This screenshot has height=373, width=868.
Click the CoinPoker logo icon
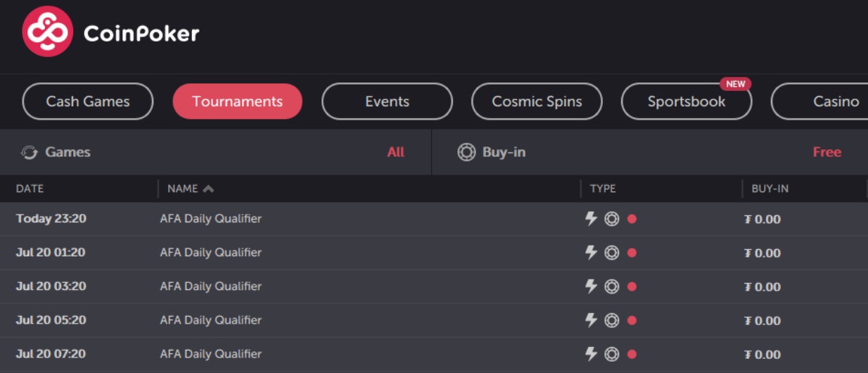tap(48, 32)
